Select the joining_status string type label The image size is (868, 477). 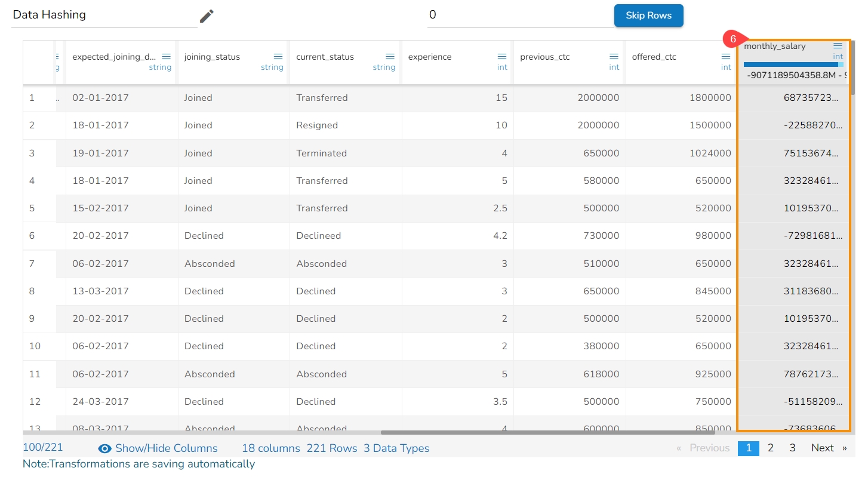[x=272, y=67]
